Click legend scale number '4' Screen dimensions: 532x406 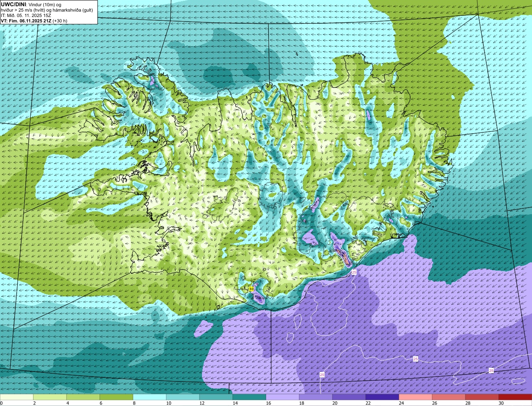tap(67, 403)
